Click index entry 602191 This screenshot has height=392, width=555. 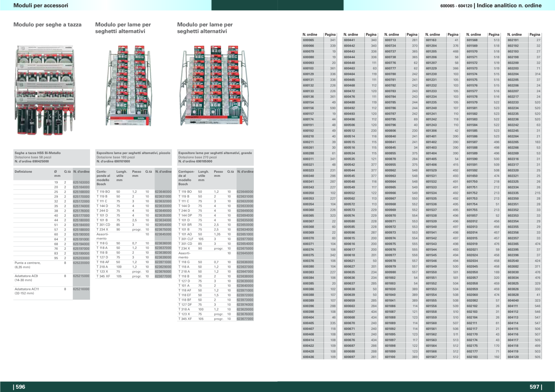513,40
